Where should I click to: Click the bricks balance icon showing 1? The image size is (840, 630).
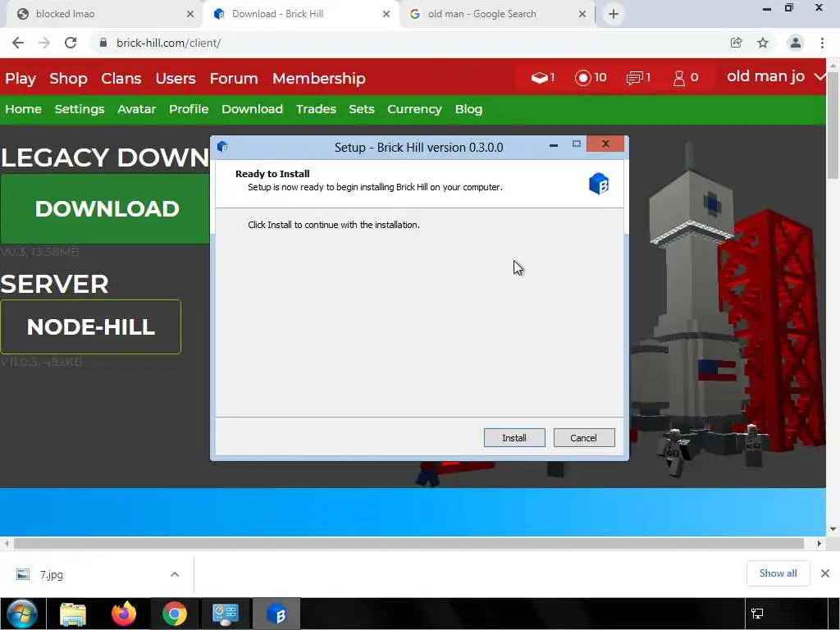[x=543, y=78]
